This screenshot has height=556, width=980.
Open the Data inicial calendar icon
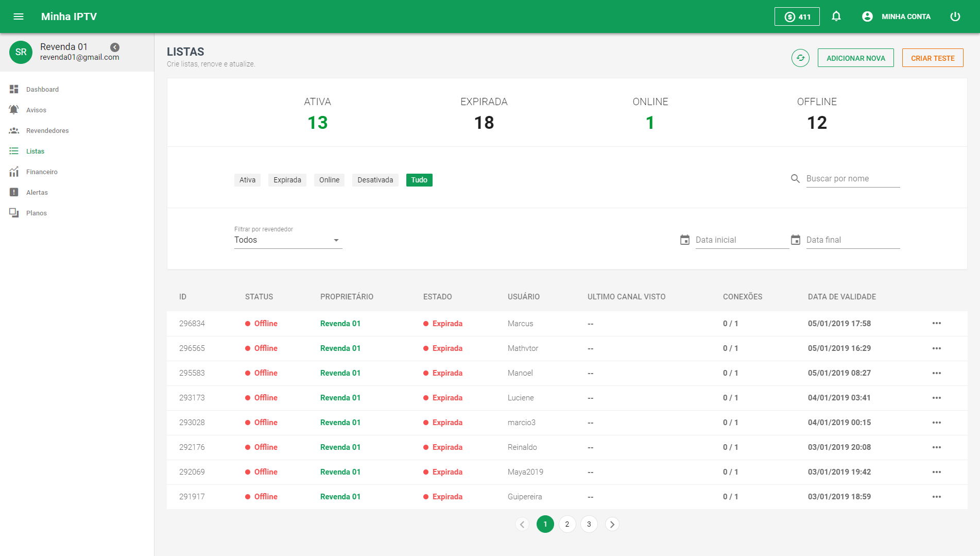(x=684, y=240)
